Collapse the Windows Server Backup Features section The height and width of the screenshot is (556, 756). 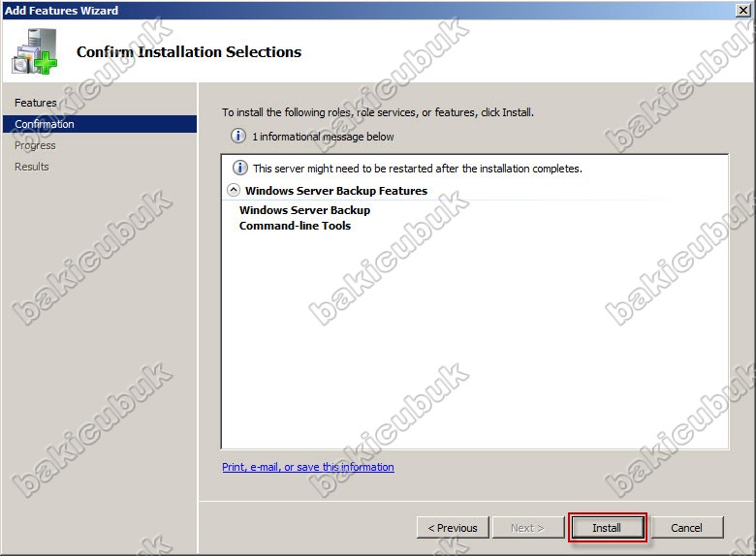(234, 191)
